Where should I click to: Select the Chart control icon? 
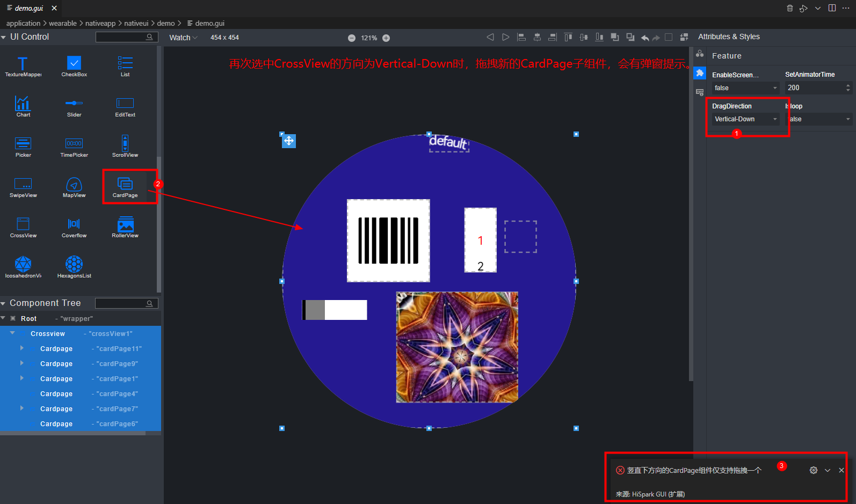point(23,106)
